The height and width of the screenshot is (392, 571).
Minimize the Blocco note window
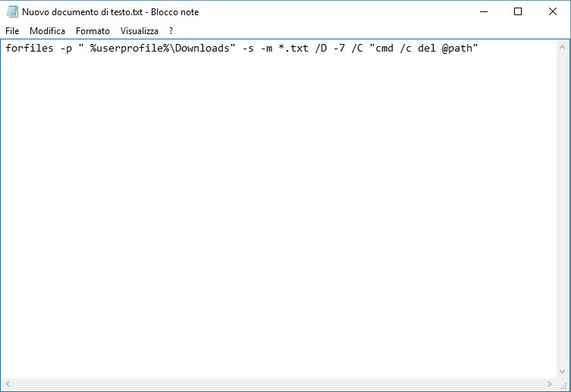(x=484, y=12)
